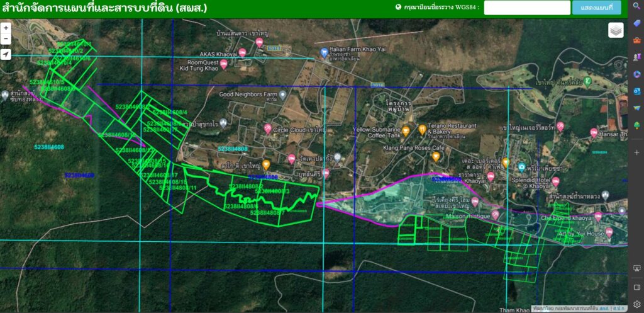644x313 pixels.
Task: Locate my current position on map
Action: click(x=6, y=55)
